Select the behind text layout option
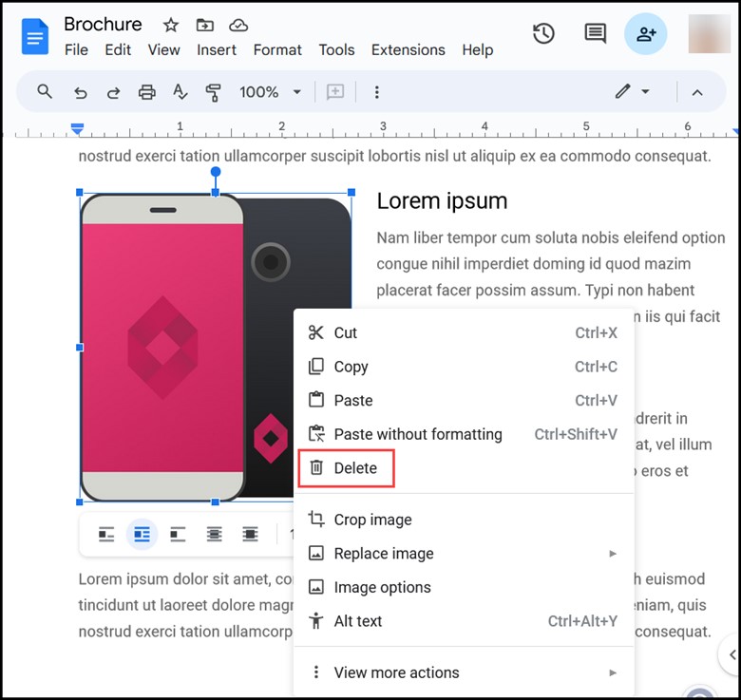The width and height of the screenshot is (741, 700). 214,534
